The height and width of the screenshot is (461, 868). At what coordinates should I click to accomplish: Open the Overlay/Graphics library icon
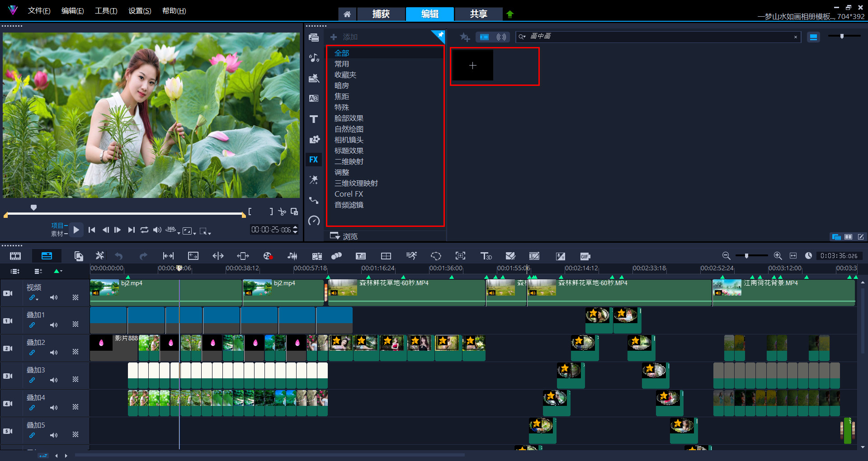click(314, 139)
